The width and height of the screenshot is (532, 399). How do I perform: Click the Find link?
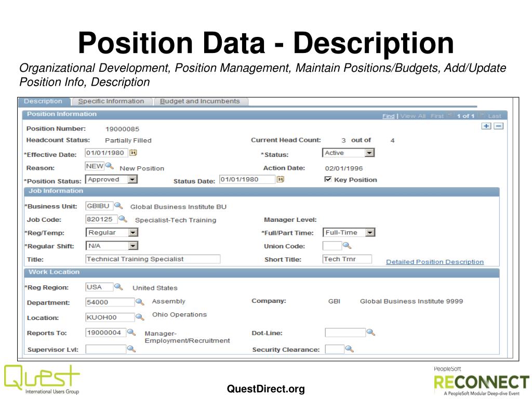click(389, 116)
